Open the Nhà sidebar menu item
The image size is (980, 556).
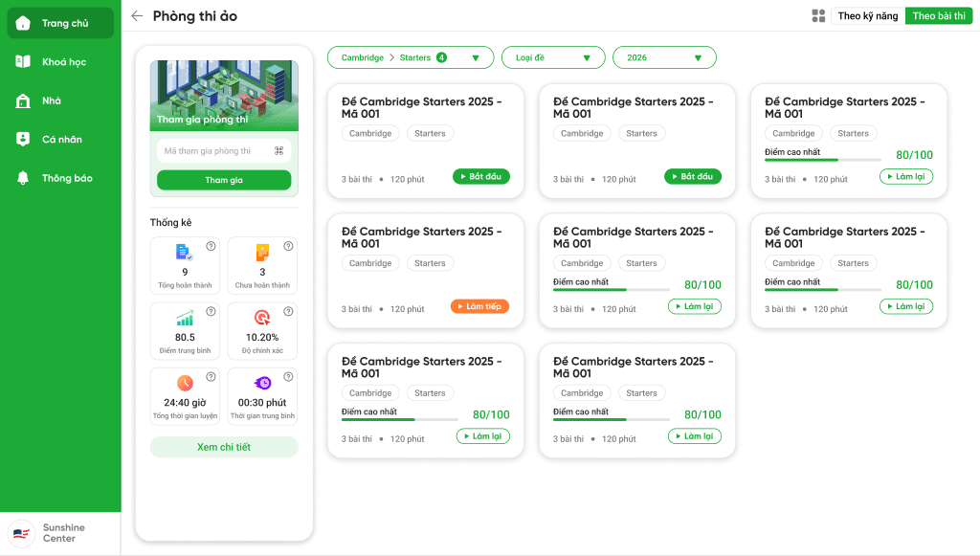60,100
